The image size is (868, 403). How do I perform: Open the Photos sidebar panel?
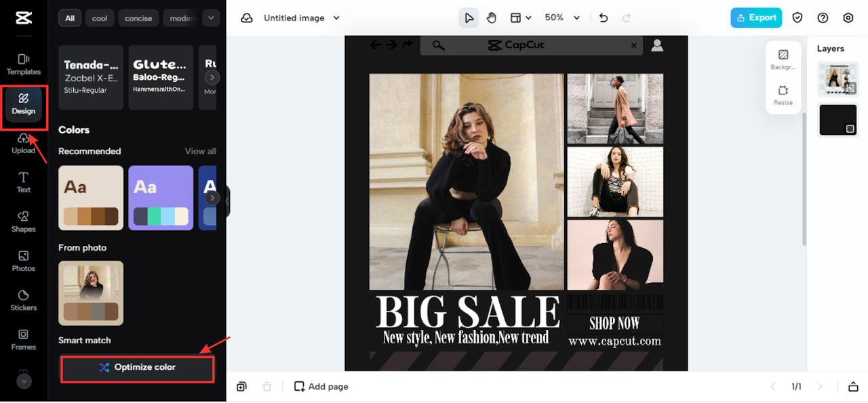(x=24, y=261)
